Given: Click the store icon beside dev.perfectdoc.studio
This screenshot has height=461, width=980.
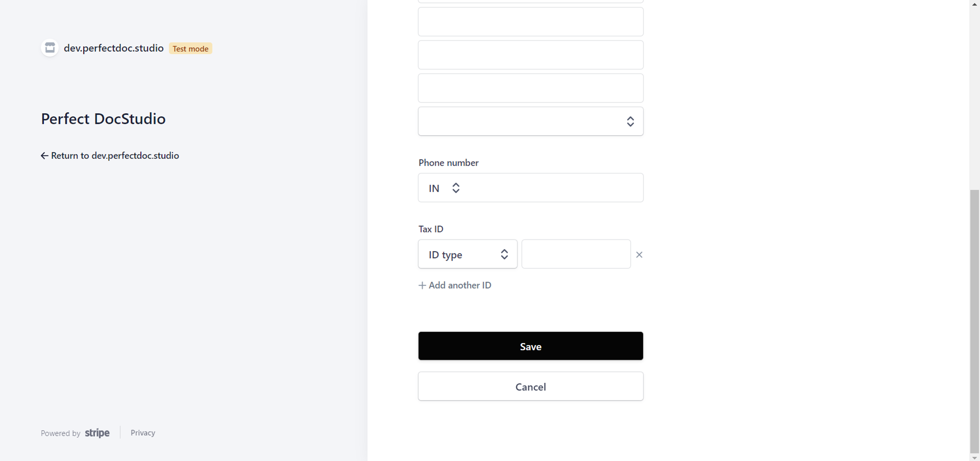Looking at the screenshot, I should [x=50, y=48].
